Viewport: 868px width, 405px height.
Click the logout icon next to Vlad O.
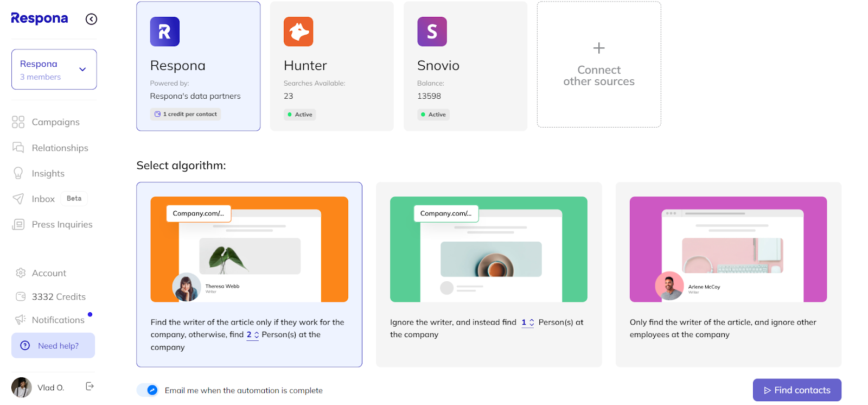point(90,387)
